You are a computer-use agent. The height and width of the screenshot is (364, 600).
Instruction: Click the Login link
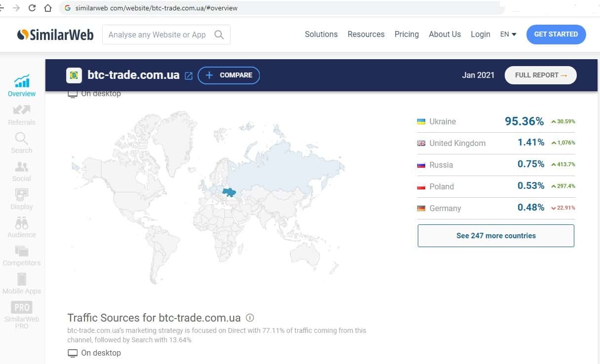[x=480, y=35]
